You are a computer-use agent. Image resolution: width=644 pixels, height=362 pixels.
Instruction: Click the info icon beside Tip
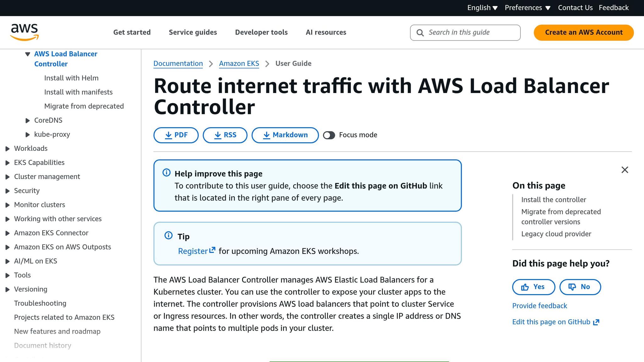click(169, 235)
